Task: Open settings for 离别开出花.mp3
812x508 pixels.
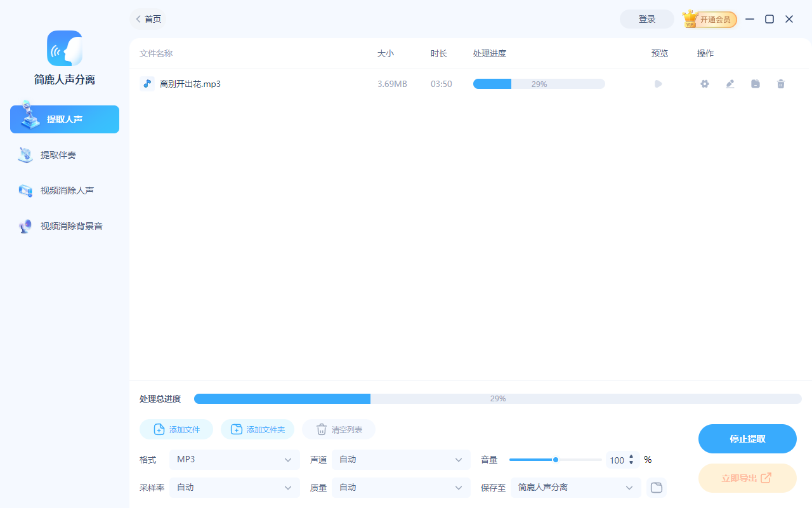Action: click(704, 83)
